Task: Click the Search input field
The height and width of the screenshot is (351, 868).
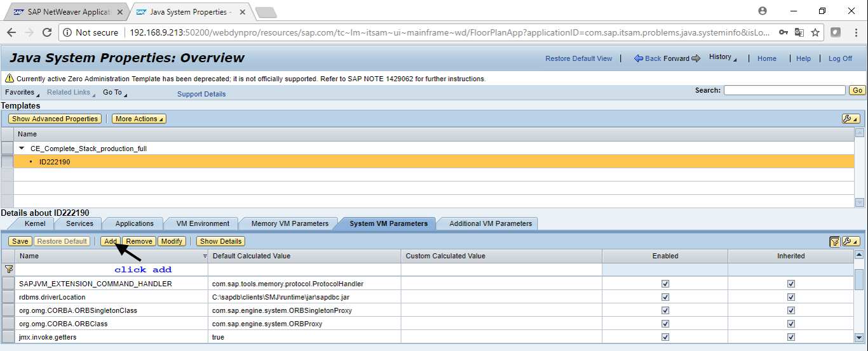Action: coord(785,90)
